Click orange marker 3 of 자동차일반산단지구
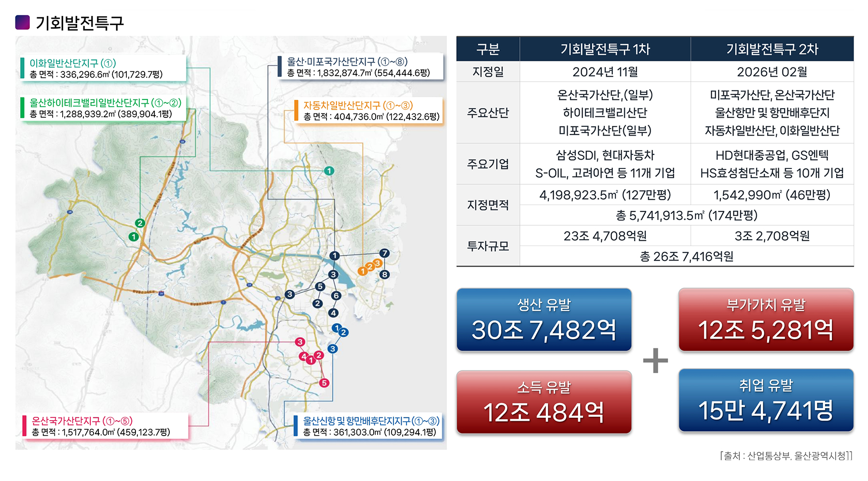This screenshot has height=481, width=868. tap(378, 263)
